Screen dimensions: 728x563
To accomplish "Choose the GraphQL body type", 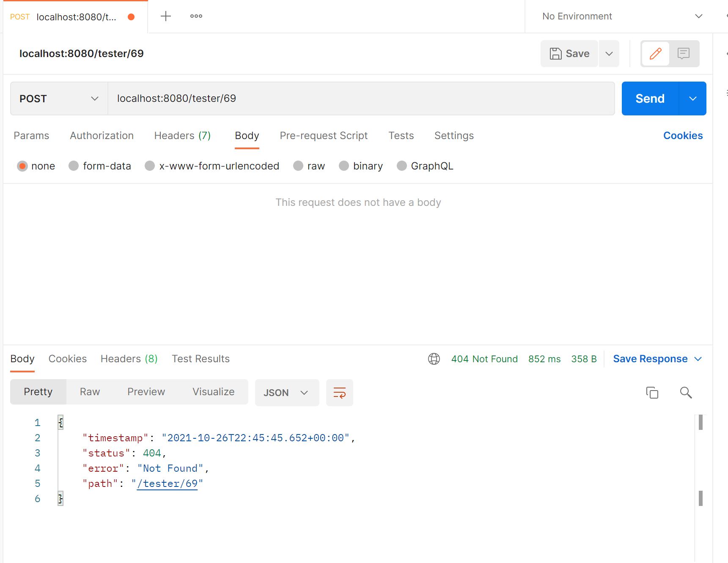I will click(425, 166).
